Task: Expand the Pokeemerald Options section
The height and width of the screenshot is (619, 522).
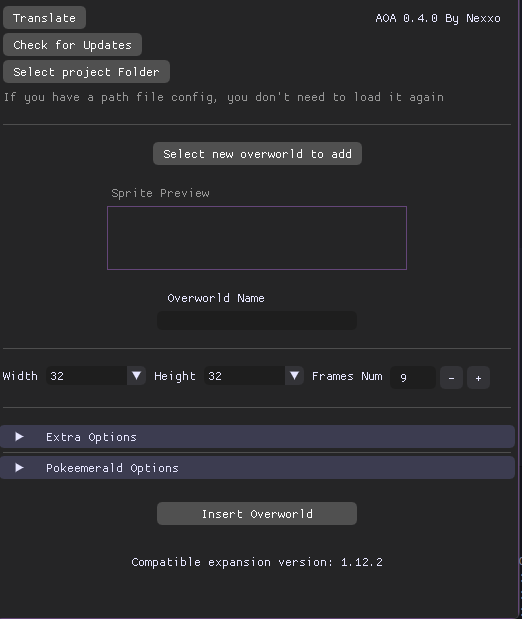Action: [x=257, y=467]
